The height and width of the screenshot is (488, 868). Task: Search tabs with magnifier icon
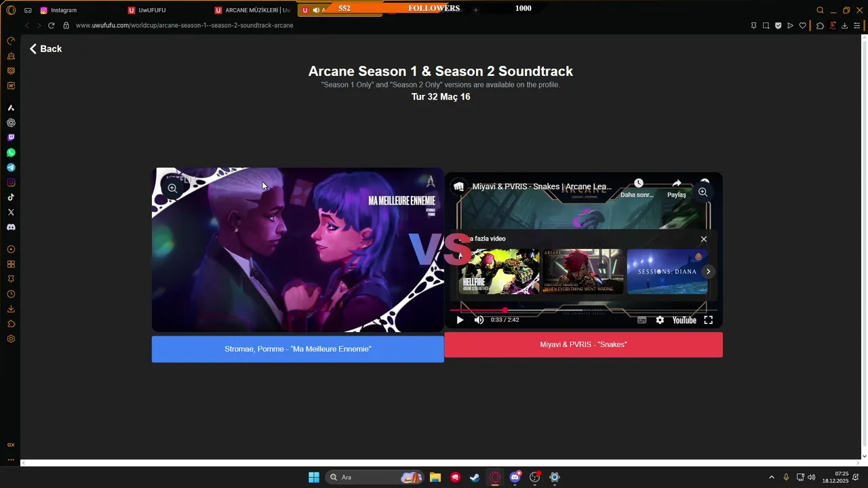click(x=820, y=10)
